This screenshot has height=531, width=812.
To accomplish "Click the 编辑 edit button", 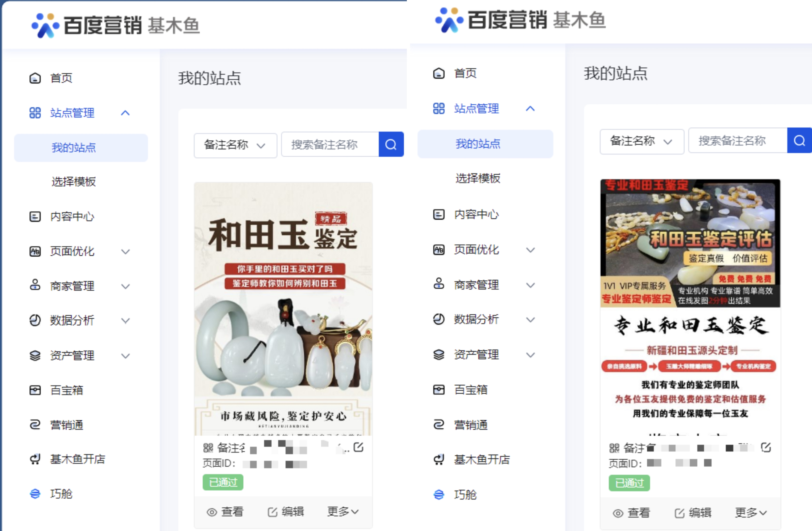I will coord(286,512).
